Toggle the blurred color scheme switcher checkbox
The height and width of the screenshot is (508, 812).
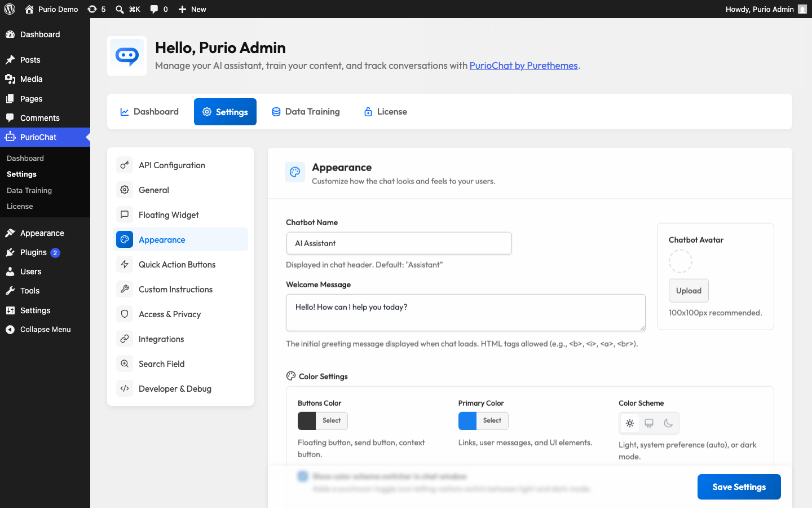[303, 476]
